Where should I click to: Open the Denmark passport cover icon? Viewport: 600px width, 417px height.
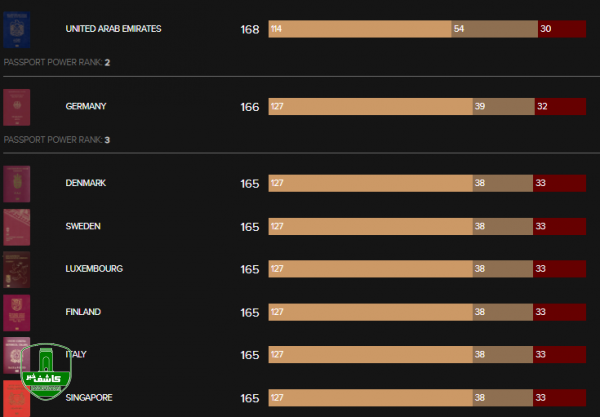click(x=17, y=184)
